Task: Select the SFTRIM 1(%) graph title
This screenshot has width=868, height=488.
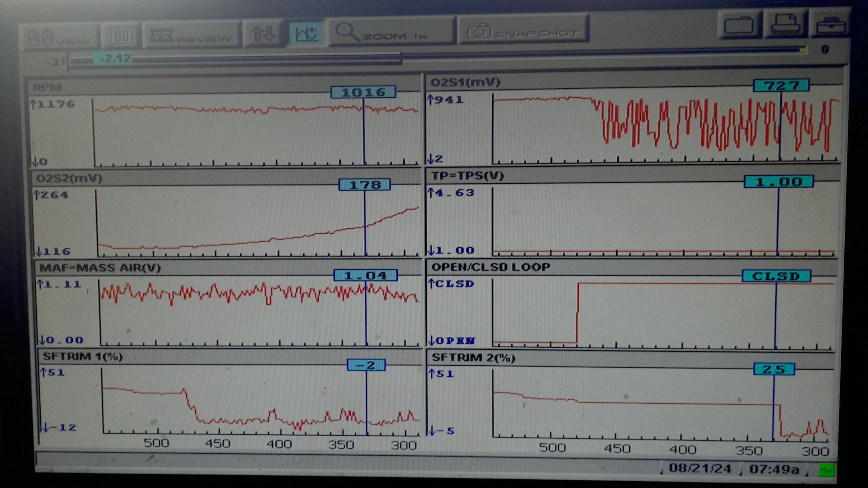Action: pyautogui.click(x=83, y=356)
